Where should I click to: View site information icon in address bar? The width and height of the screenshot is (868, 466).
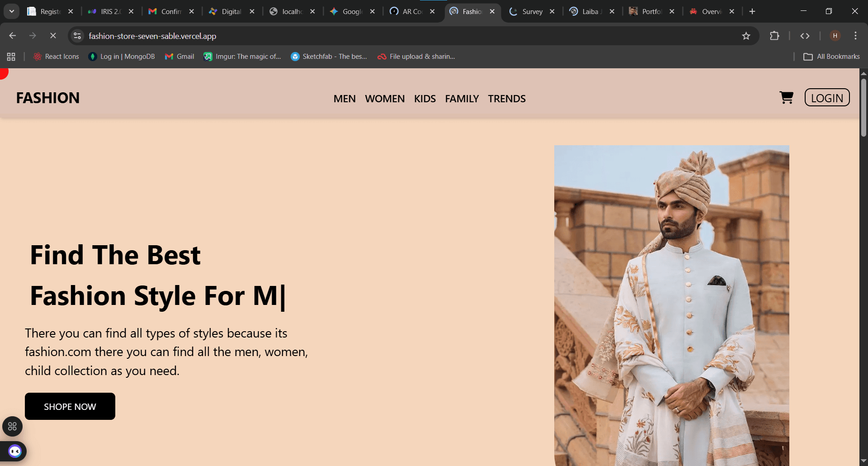pyautogui.click(x=77, y=36)
